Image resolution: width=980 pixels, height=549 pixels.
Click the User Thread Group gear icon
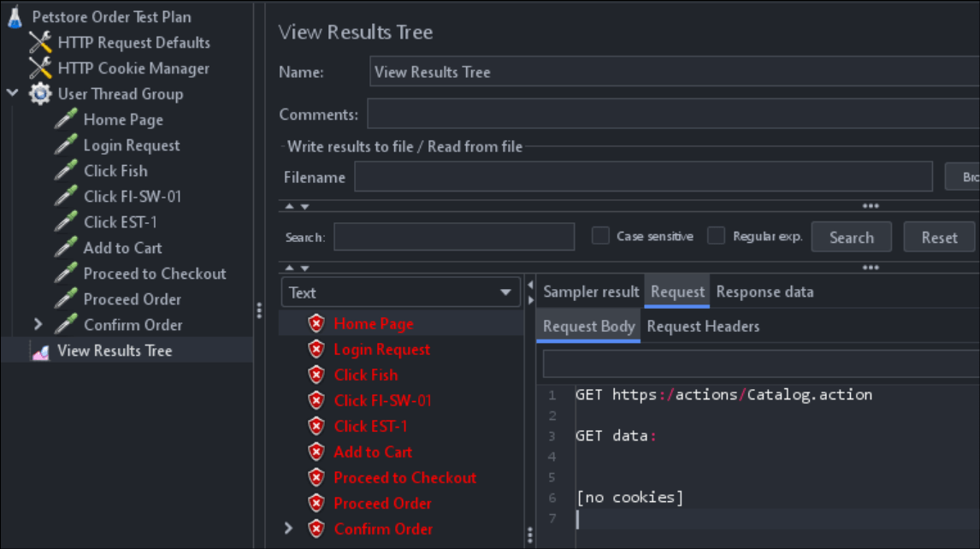coord(39,94)
